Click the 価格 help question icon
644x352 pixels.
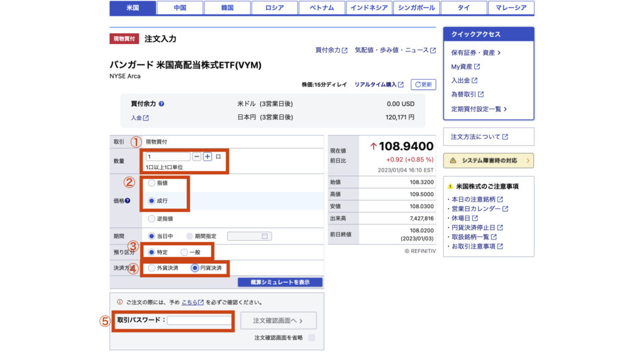tap(127, 201)
